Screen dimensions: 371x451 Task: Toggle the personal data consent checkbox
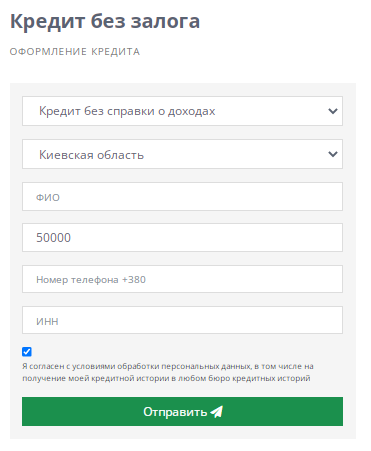pyautogui.click(x=27, y=352)
